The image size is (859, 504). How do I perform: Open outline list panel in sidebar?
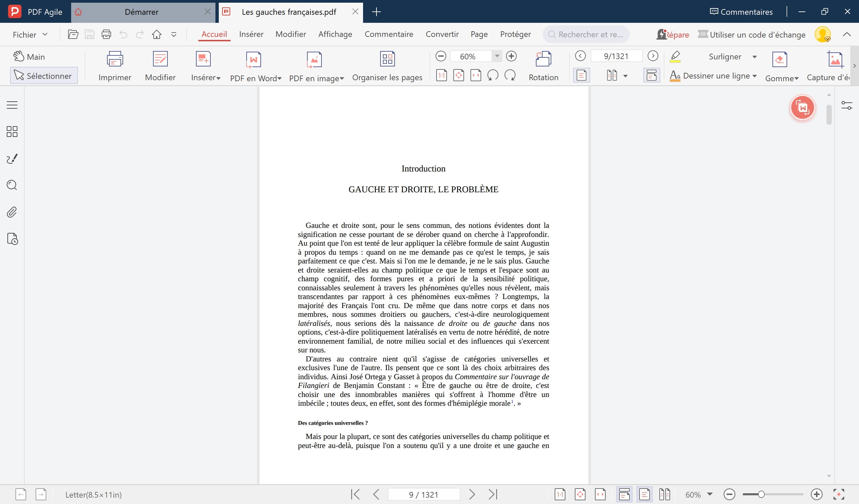12,105
